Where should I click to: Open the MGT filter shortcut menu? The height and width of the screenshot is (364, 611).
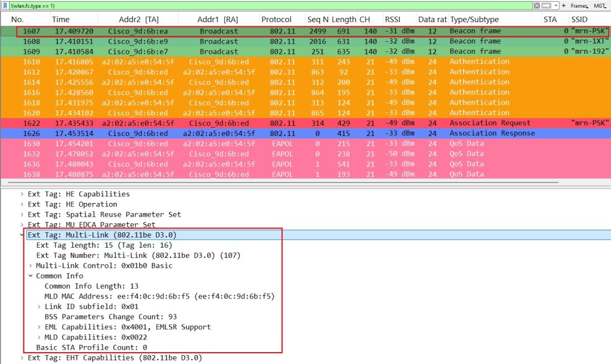pos(600,5)
